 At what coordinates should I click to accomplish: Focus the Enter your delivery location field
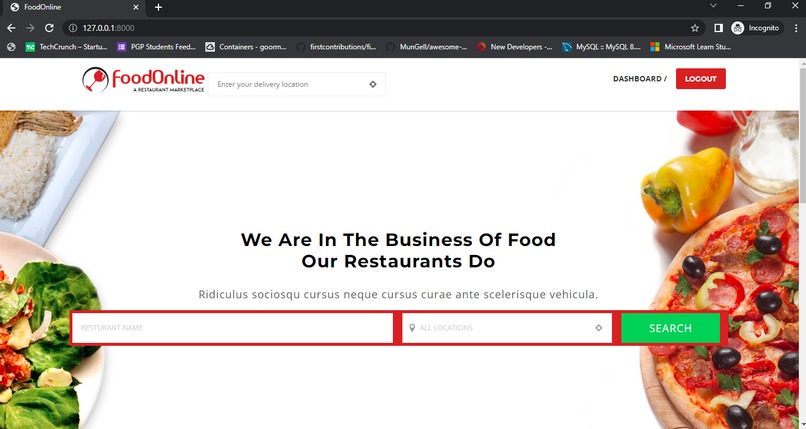pos(297,84)
